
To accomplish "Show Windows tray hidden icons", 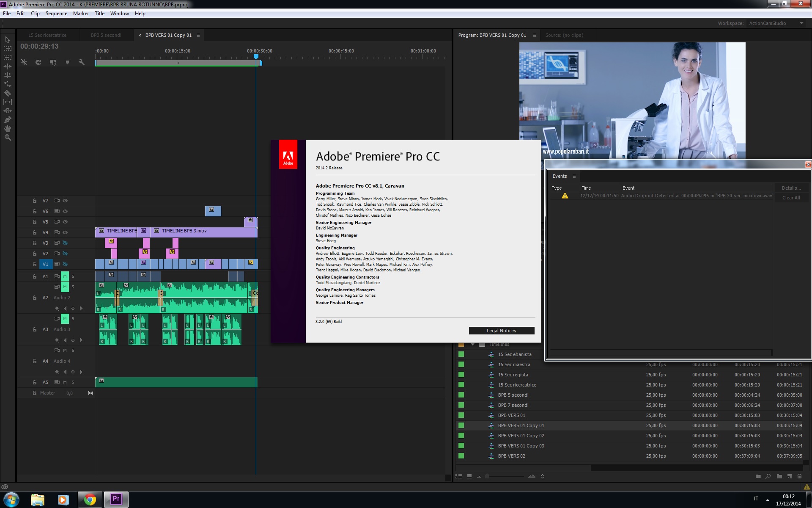I will coord(768,500).
